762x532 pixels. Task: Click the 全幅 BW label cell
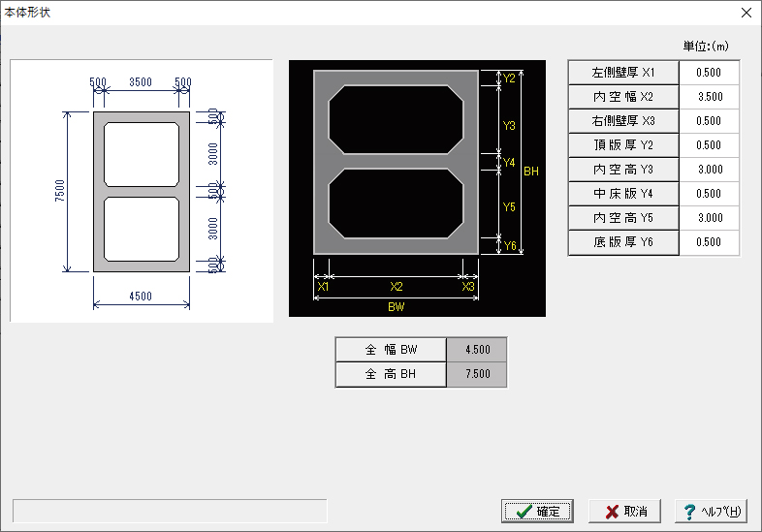pos(391,350)
